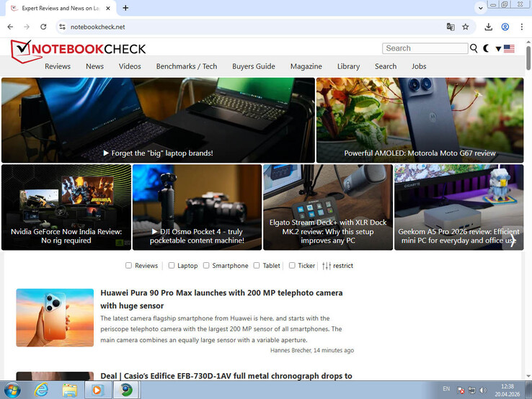Viewport: 532px width, 399px height.
Task: Open the Chrome downloads icon
Action: [x=488, y=27]
